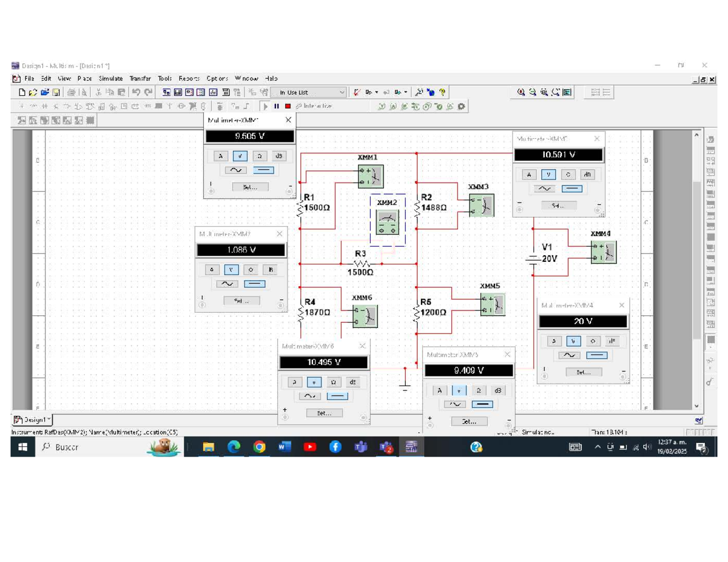Set Multimeter-XMM5 to ammeter (A) mode
Viewport: 728px width, 562px height.
(440, 390)
